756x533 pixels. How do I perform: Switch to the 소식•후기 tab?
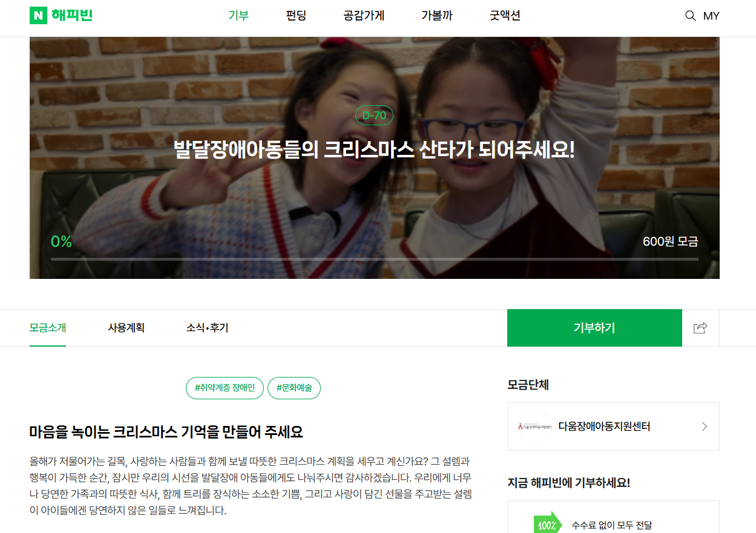(x=207, y=328)
